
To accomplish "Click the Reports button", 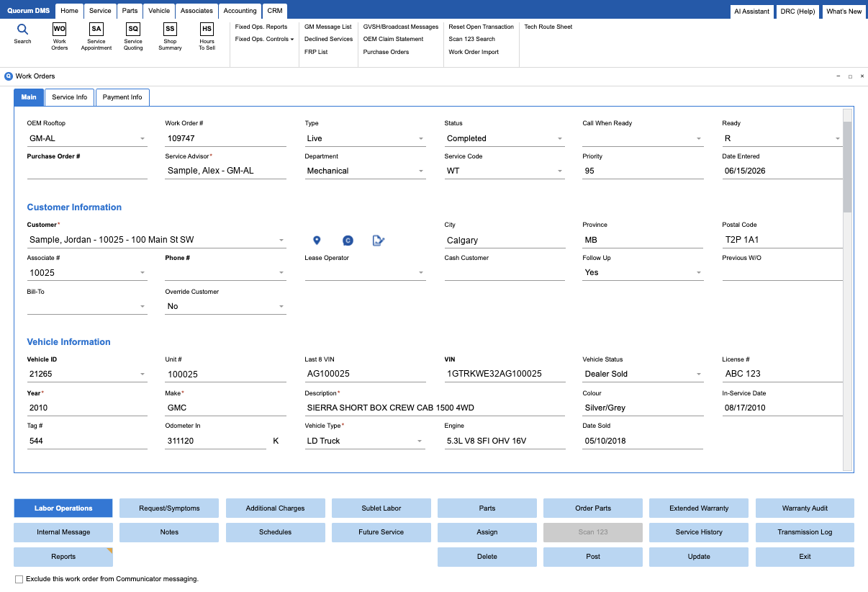I will [63, 557].
